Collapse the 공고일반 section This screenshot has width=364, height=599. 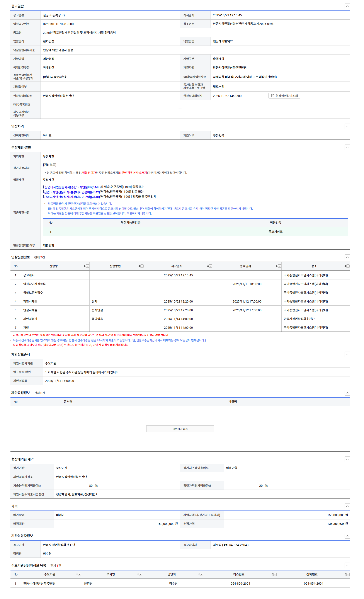tap(347, 6)
